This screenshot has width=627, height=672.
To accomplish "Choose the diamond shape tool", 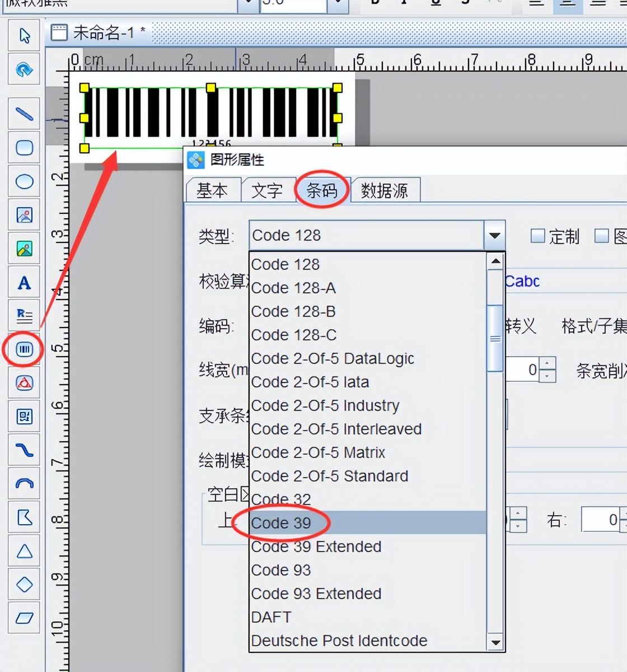I will [24, 585].
